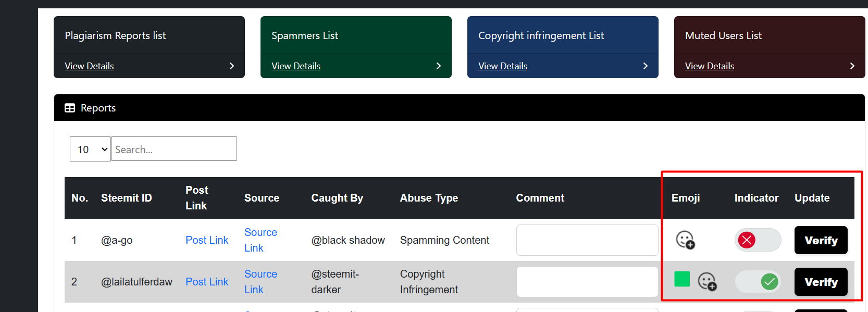Sort table by Abuse Type column header
868x312 pixels.
(429, 198)
